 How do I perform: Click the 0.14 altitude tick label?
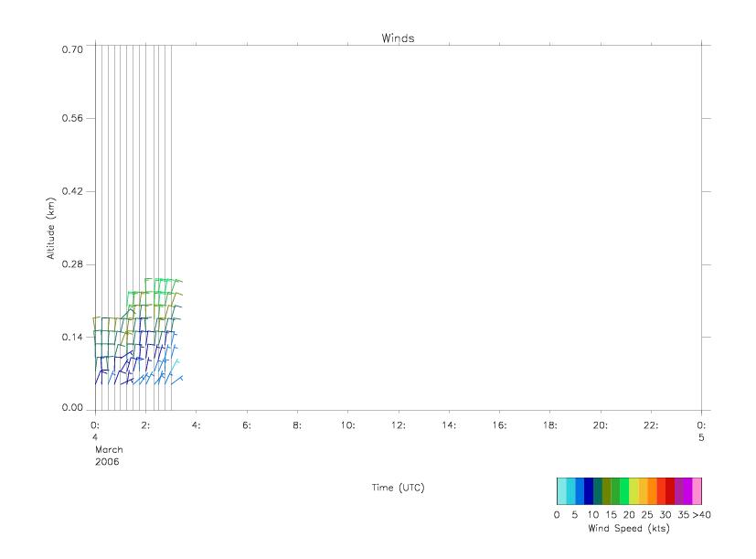coord(72,337)
